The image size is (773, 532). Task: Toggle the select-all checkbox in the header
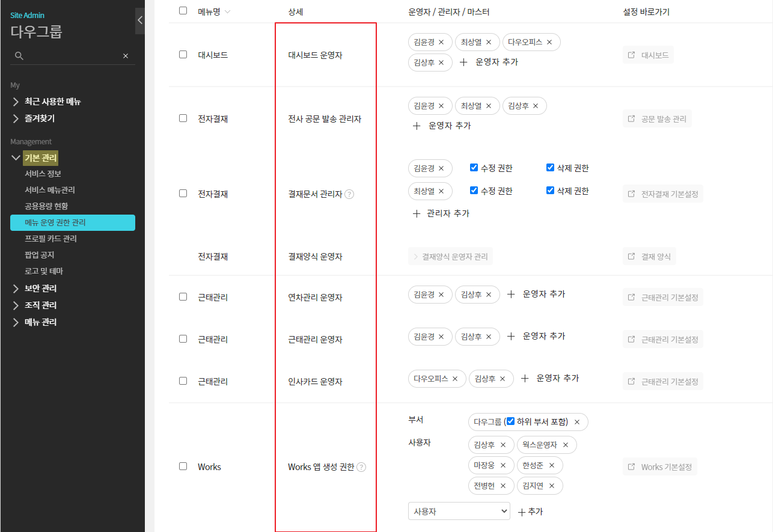tap(183, 11)
